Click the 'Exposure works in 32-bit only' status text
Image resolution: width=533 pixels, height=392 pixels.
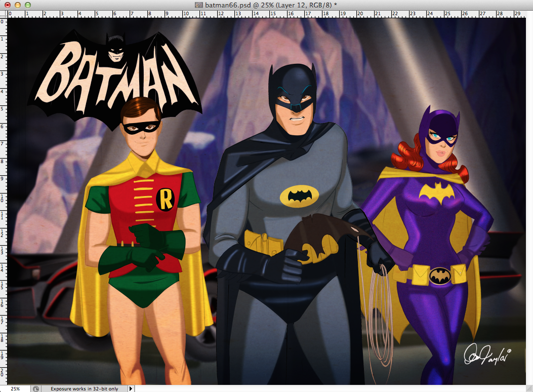click(84, 388)
